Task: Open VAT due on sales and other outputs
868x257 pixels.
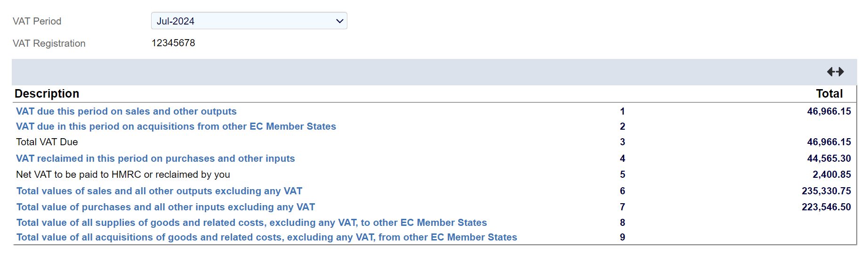Action: click(126, 111)
